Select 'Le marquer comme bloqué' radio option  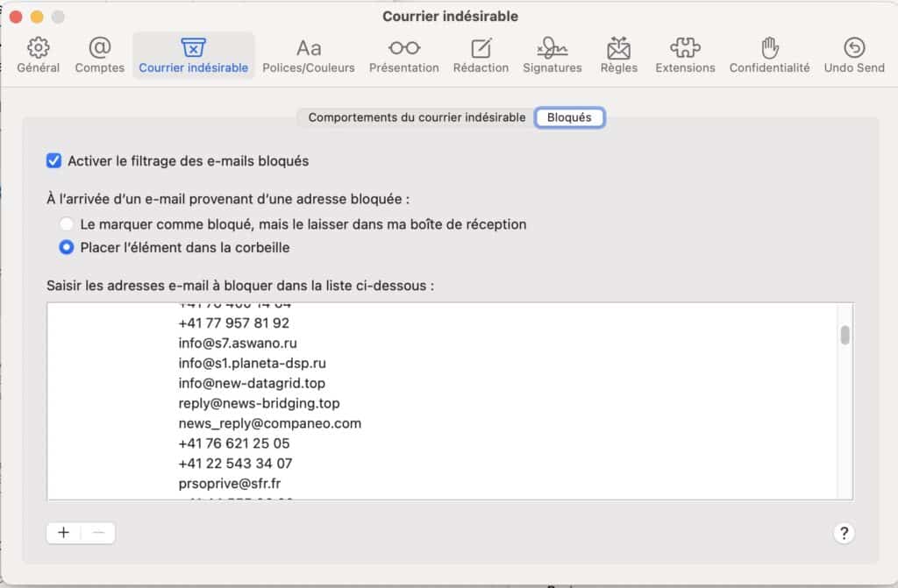tap(66, 224)
